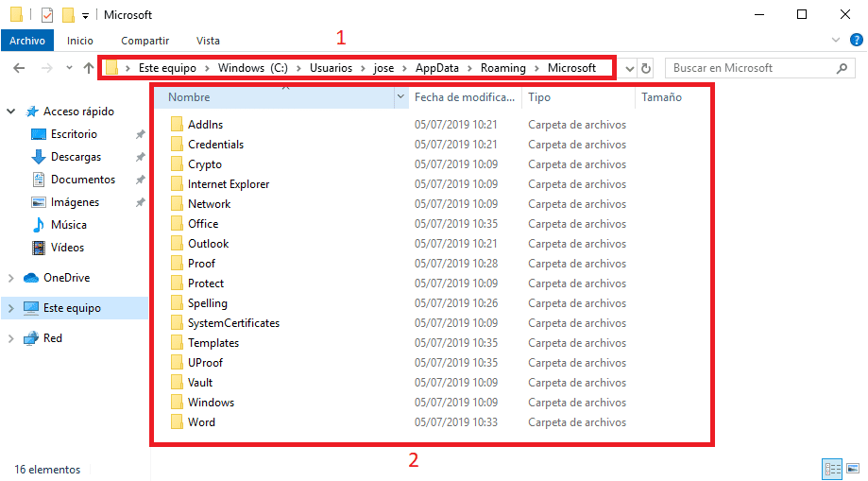Open the Archivo menu

[x=27, y=41]
